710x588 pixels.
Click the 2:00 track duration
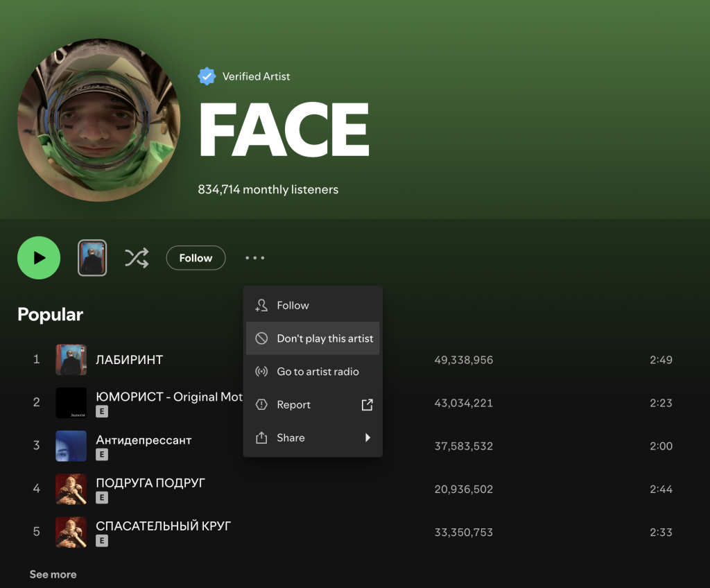pos(661,446)
